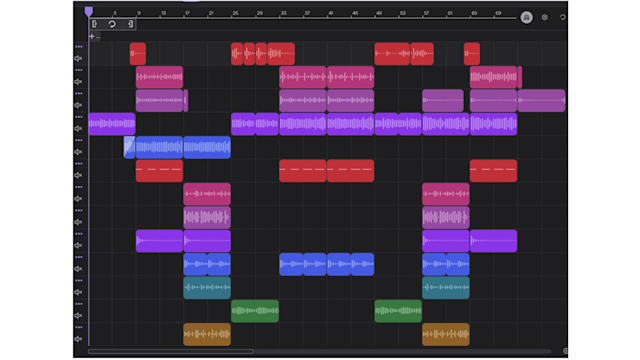Screen dimensions: 640x360
Task: Open options dots for fourth purple track
Action: tap(79, 117)
